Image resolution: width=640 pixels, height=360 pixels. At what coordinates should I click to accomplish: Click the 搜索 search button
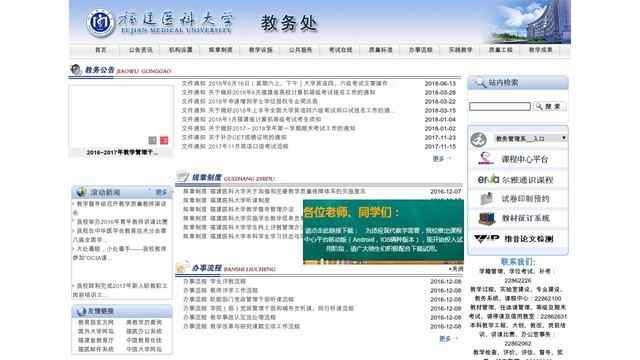[549, 107]
